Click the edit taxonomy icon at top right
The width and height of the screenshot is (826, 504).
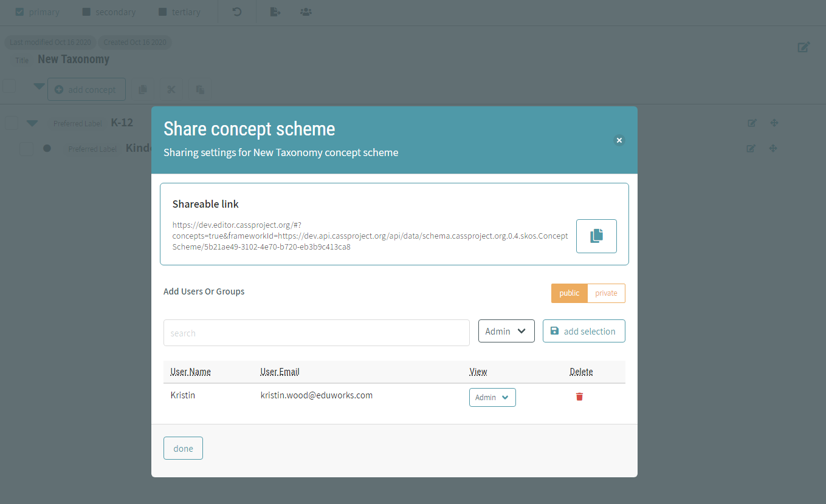(804, 47)
